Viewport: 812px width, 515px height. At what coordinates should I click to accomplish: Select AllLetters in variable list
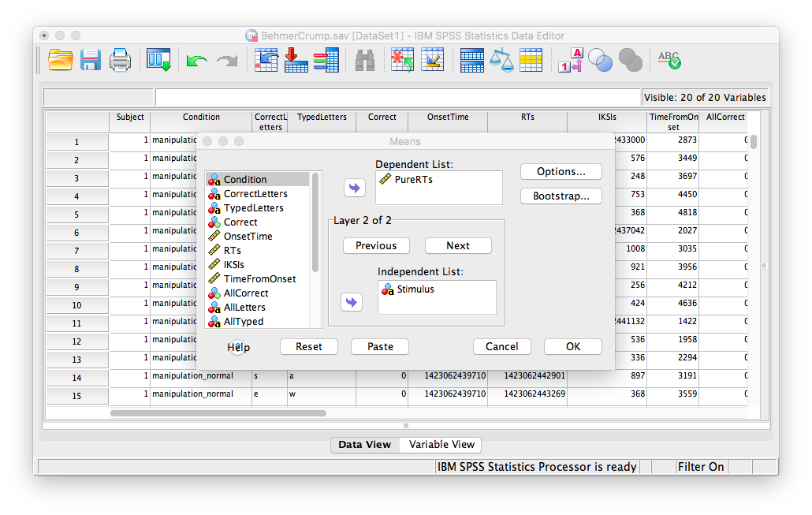tap(257, 308)
